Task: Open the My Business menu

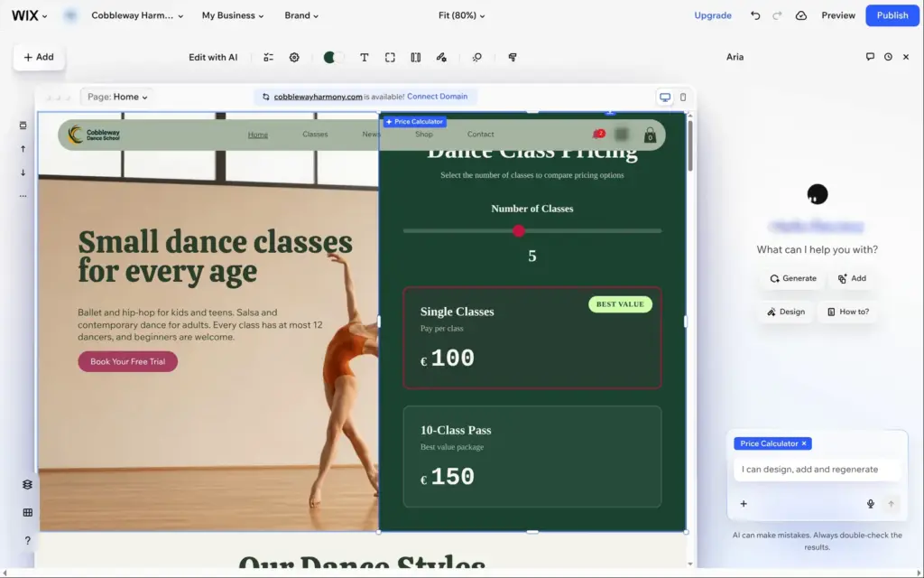Action: coord(232,15)
